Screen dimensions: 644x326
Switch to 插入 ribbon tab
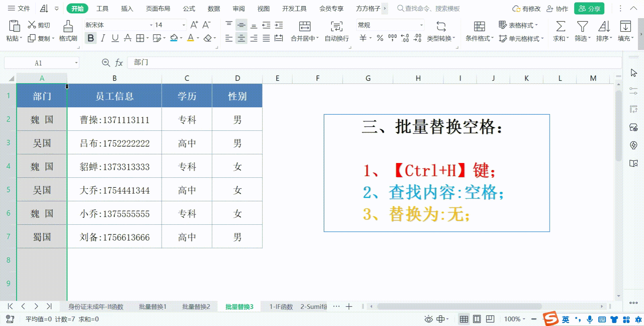(x=127, y=8)
